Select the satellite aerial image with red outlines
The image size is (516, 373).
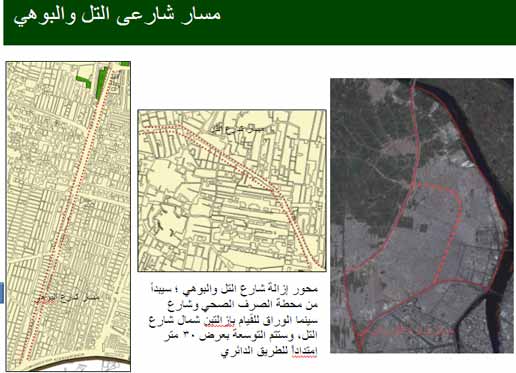pos(422,215)
